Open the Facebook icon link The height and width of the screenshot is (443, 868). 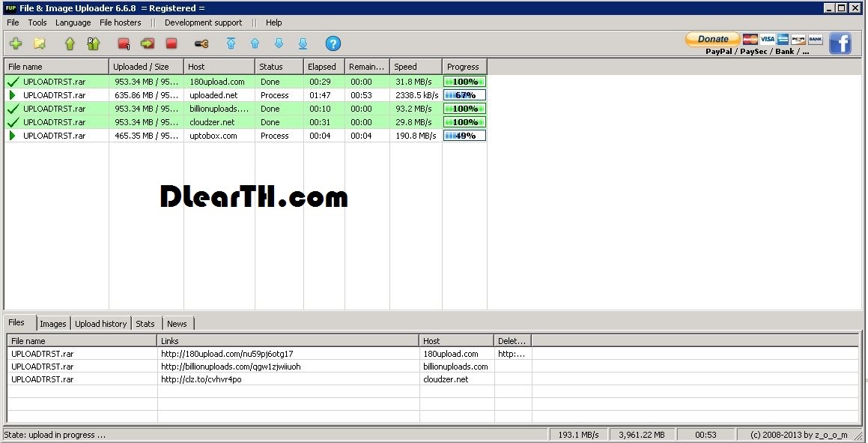840,43
